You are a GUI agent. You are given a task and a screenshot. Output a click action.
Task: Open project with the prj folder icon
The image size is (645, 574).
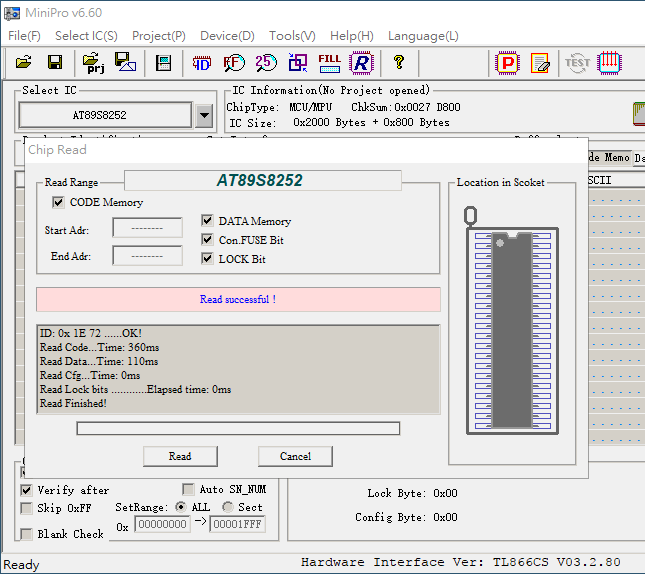(93, 63)
